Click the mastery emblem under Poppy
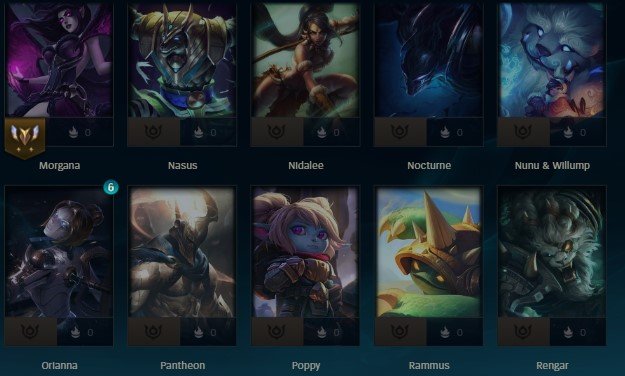 (x=277, y=331)
